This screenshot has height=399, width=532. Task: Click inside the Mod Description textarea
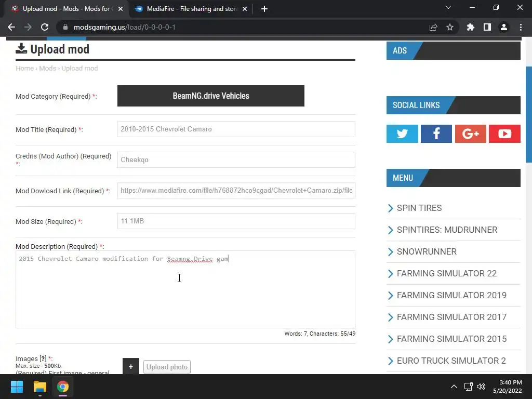tap(185, 289)
